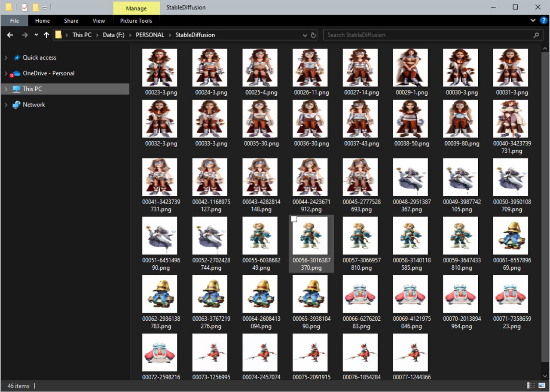Image resolution: width=550 pixels, height=392 pixels.
Task: Expand the ribbon with the chevron
Action: pyautogui.click(x=533, y=21)
